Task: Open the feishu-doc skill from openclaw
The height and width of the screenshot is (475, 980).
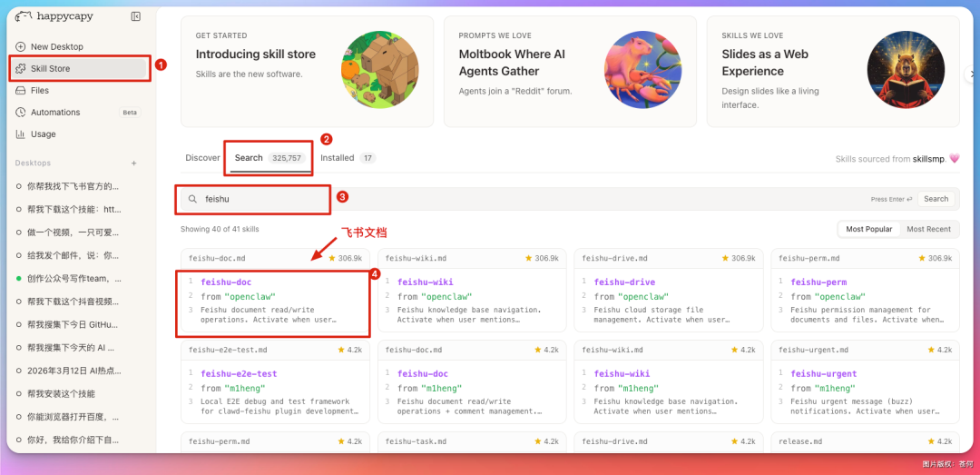Action: click(x=226, y=282)
